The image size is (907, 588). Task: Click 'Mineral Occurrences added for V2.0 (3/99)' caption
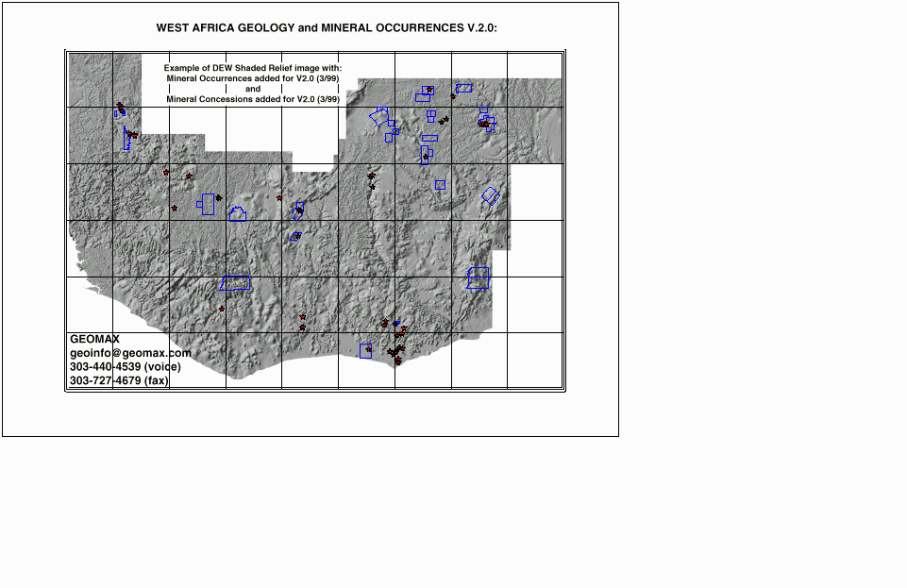[x=253, y=78]
